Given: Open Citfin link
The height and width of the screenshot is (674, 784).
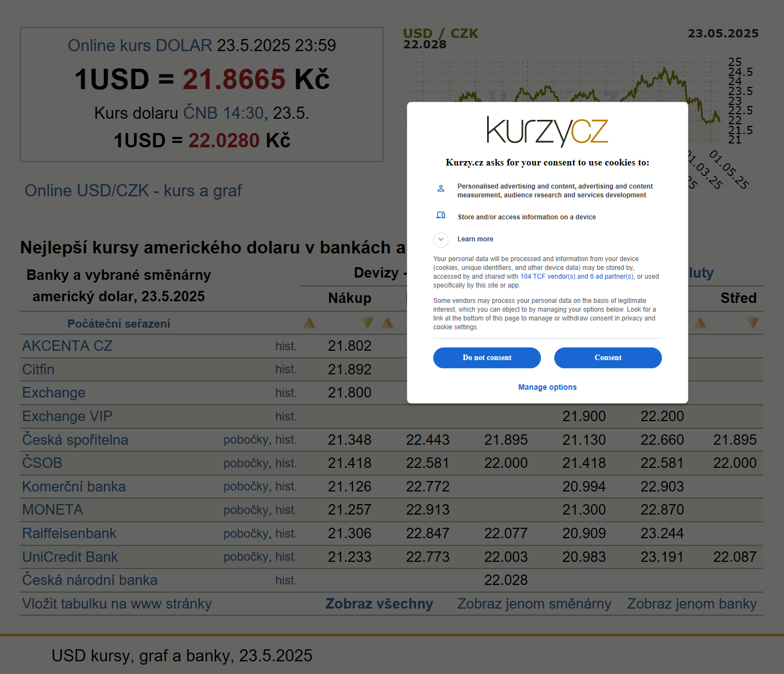Looking at the screenshot, I should (x=38, y=369).
